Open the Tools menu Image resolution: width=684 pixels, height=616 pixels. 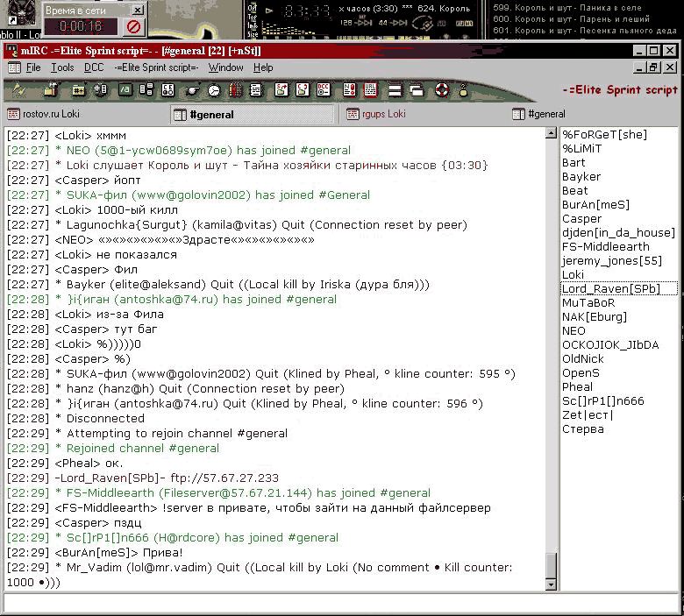click(62, 67)
